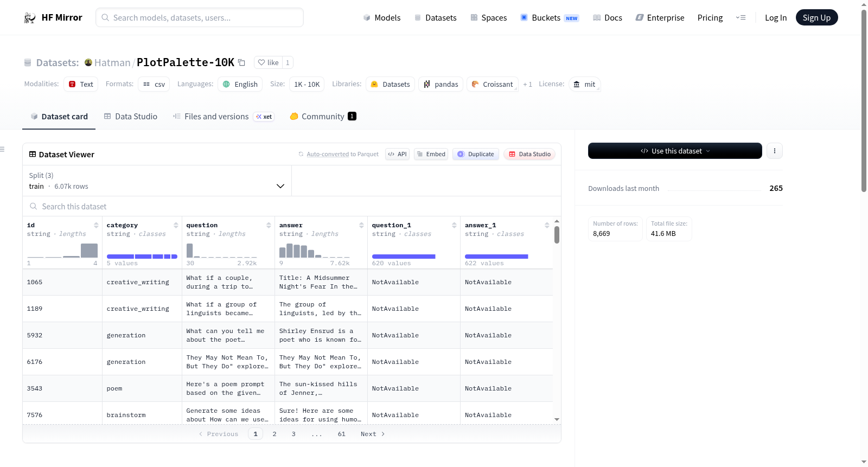Click the Sign Up button
Viewport: 868px width, 467px height.
click(x=816, y=18)
